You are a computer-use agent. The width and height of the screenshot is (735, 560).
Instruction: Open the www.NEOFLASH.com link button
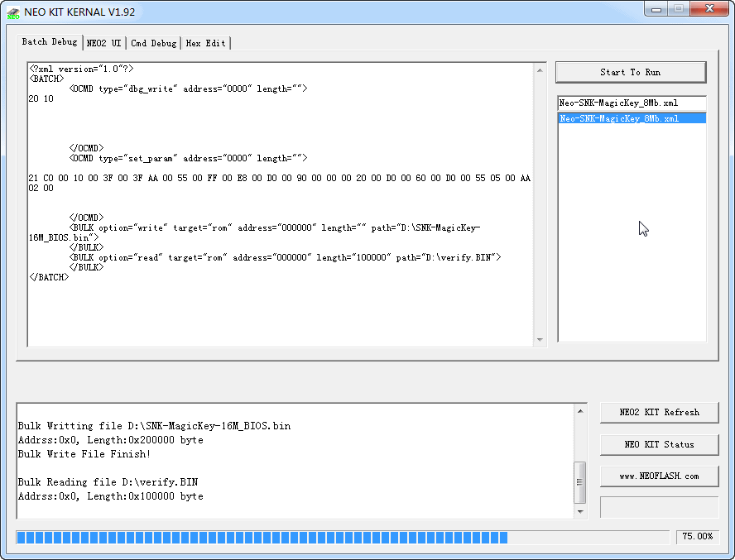(x=659, y=476)
